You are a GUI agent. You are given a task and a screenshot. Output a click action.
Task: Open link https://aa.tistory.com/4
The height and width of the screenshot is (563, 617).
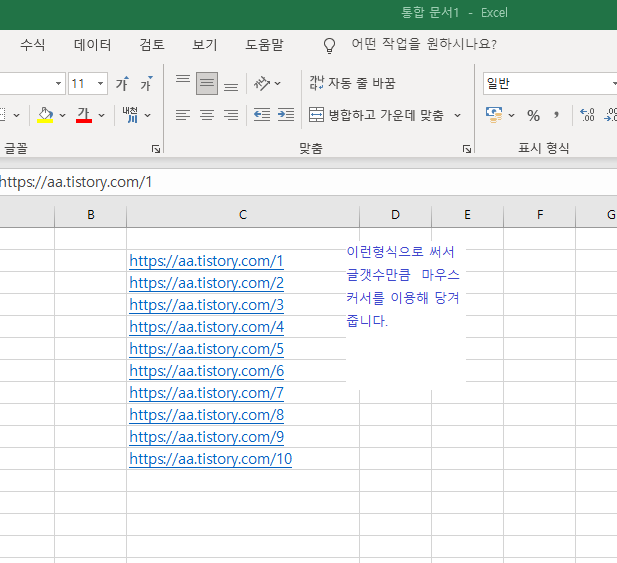[x=206, y=327]
